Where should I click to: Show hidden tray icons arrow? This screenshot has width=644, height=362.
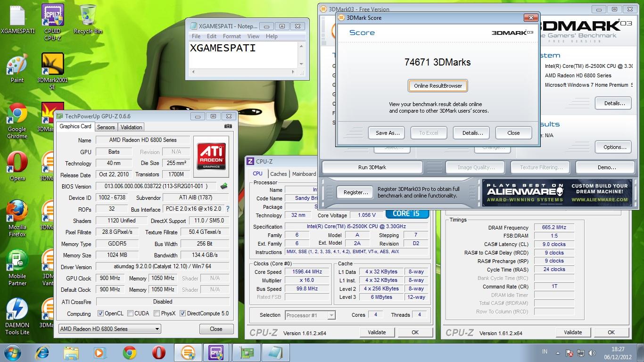point(558,353)
